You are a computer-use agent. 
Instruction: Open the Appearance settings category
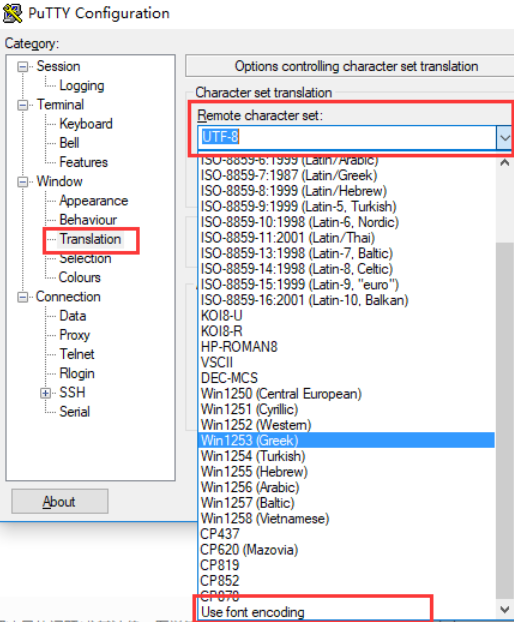[94, 201]
